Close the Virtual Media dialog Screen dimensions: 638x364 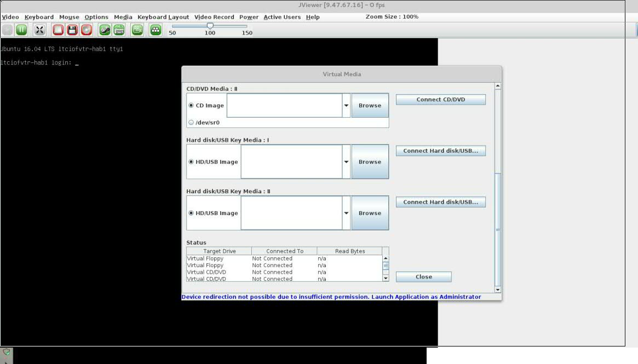tap(423, 276)
